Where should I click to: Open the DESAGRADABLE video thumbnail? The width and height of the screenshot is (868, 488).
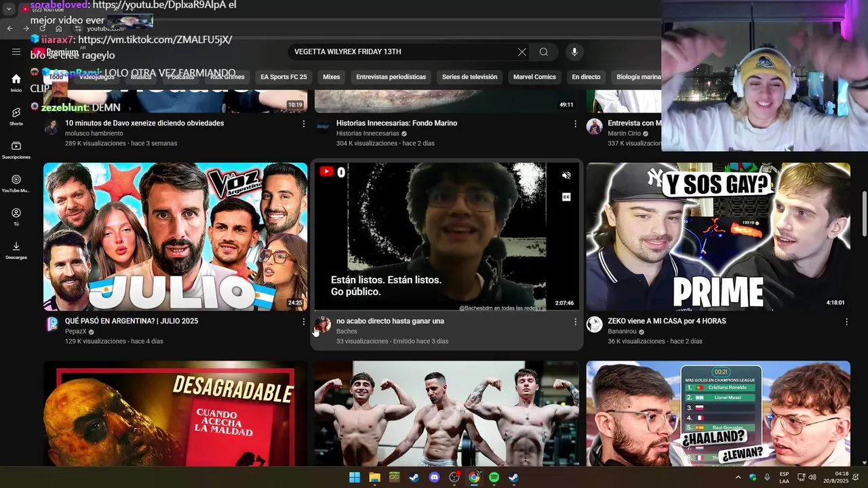[x=175, y=413]
